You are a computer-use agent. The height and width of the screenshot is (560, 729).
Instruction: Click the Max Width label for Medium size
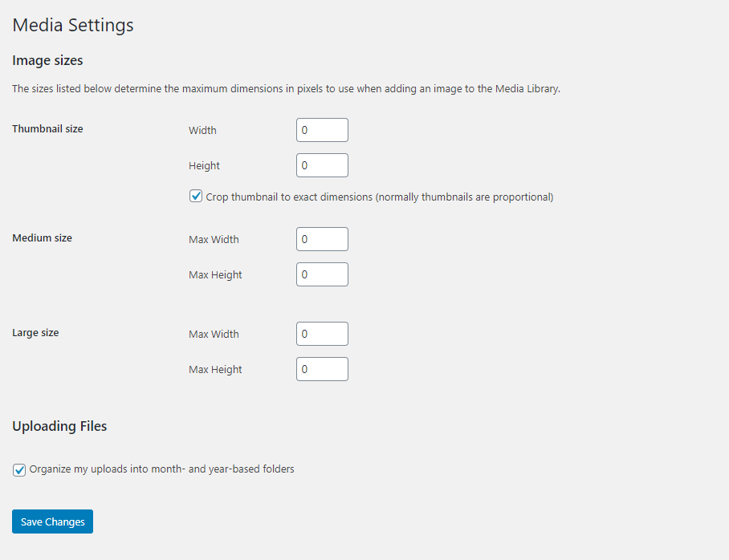tap(214, 239)
